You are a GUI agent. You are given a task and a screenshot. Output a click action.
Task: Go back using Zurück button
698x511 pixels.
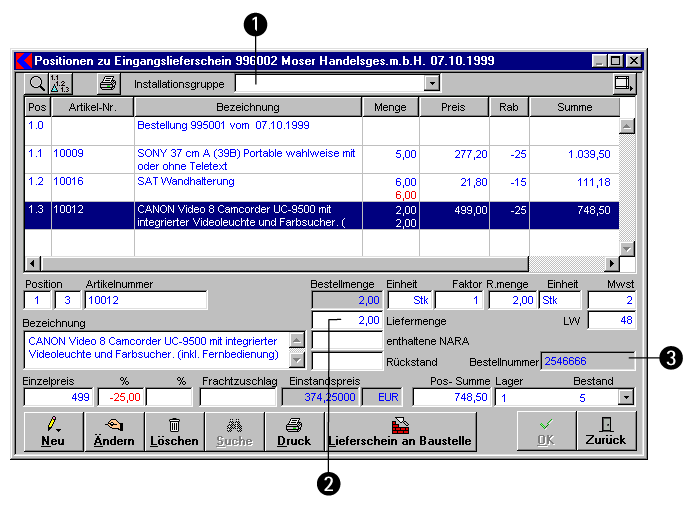tap(606, 431)
